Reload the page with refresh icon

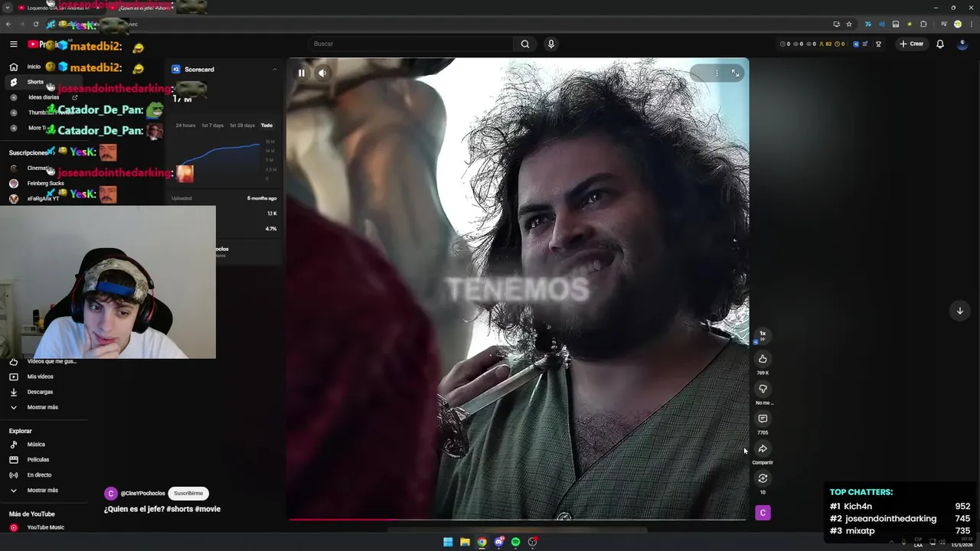point(35,24)
